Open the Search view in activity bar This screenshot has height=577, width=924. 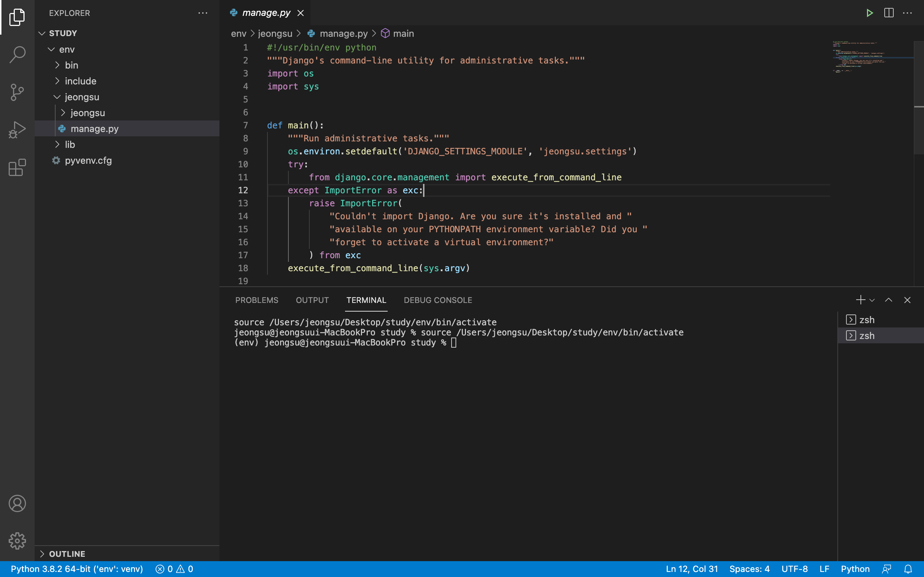(x=17, y=54)
